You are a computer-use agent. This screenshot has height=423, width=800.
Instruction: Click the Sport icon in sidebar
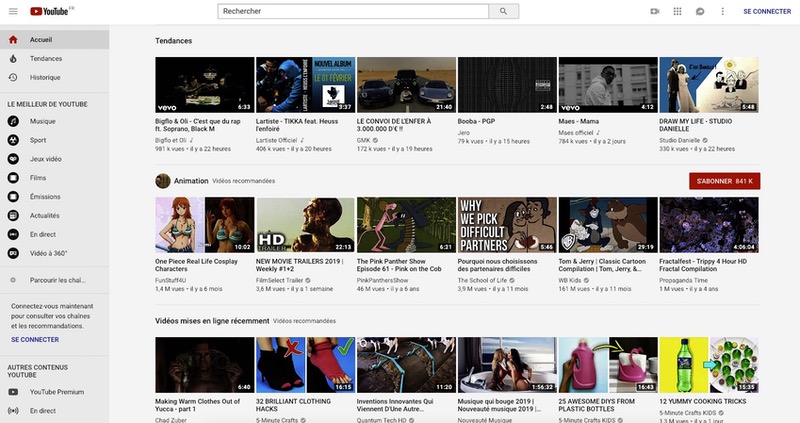tap(13, 140)
